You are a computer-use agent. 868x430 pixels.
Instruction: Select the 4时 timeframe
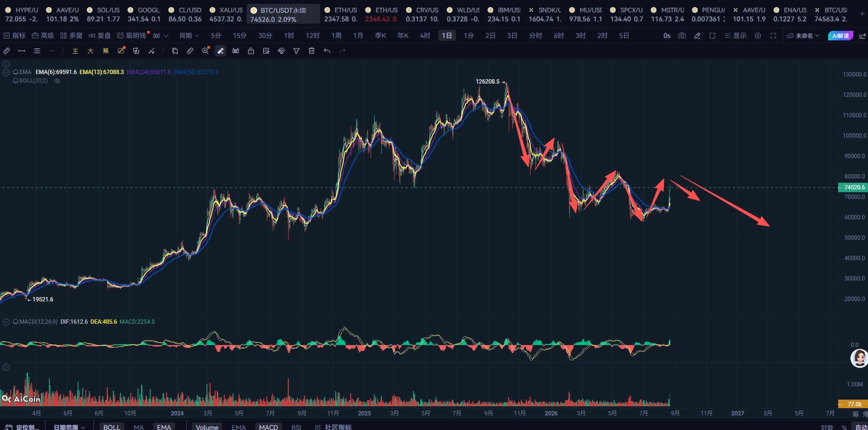pos(425,36)
